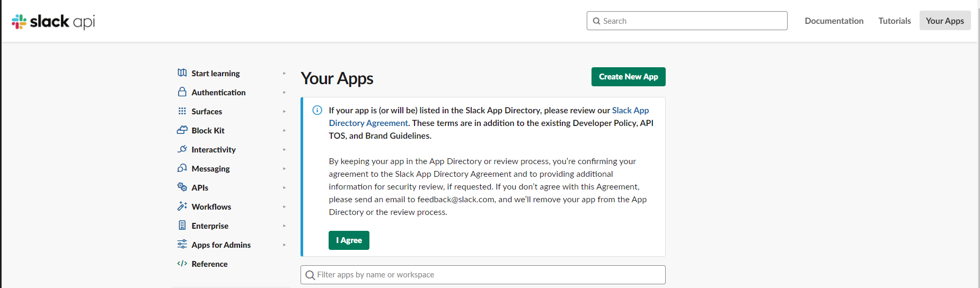The width and height of the screenshot is (980, 288).
Task: Open the Documentation menu item
Action: click(x=834, y=21)
